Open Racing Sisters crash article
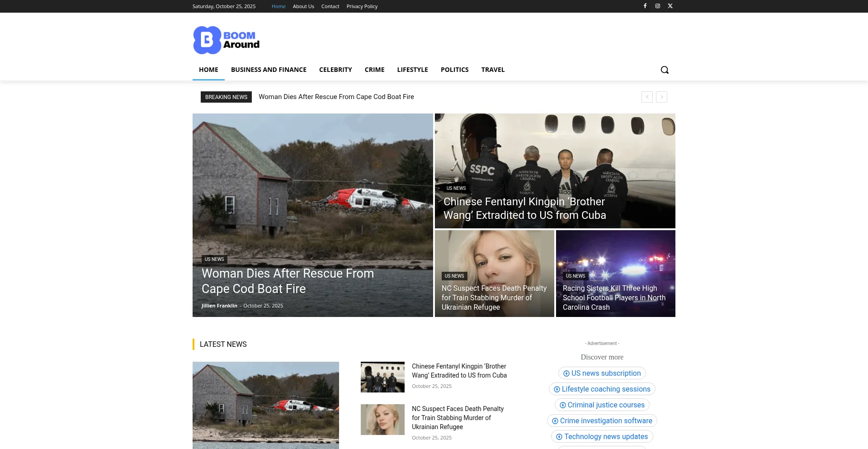 pos(614,298)
